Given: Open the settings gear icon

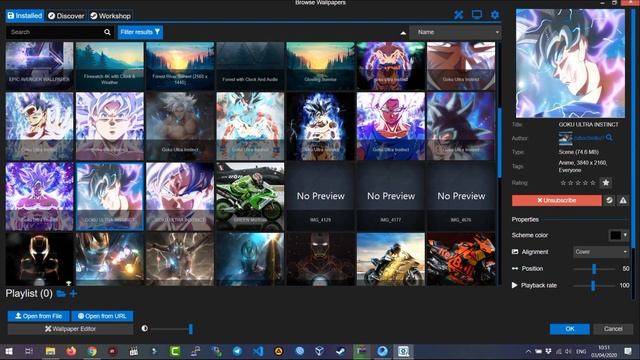Looking at the screenshot, I should [495, 15].
